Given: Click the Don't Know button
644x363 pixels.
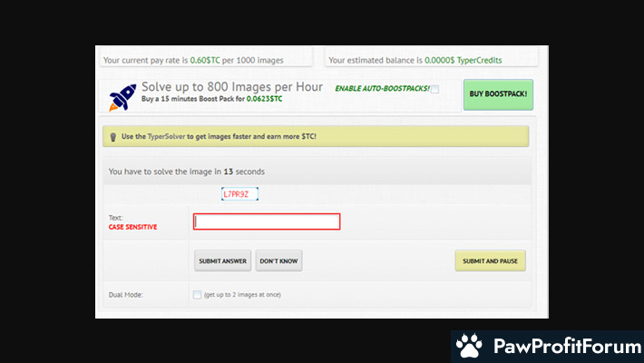Looking at the screenshot, I should point(278,260).
